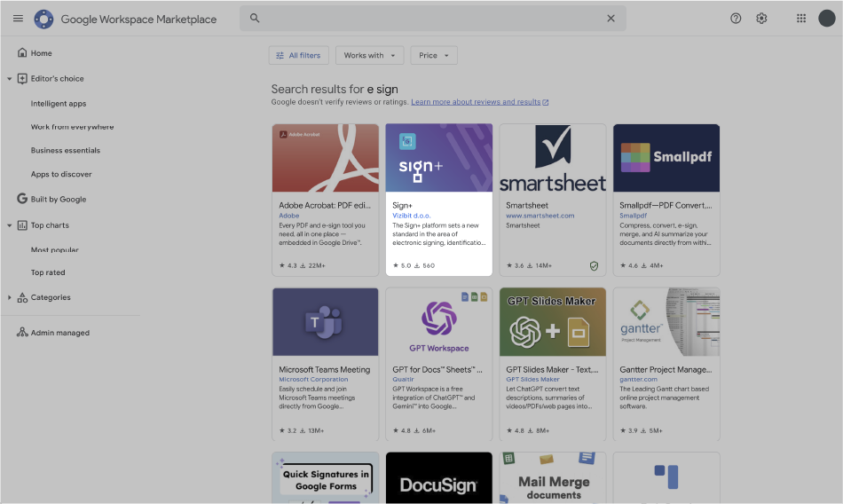Open the account profile avatar
Viewport: 843px width, 504px height.
click(x=827, y=19)
